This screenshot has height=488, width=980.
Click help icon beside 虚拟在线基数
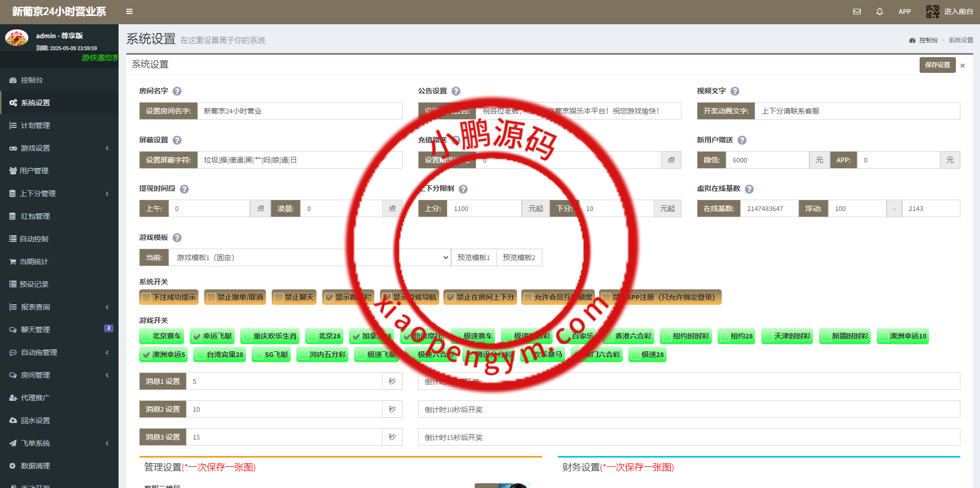tap(749, 189)
